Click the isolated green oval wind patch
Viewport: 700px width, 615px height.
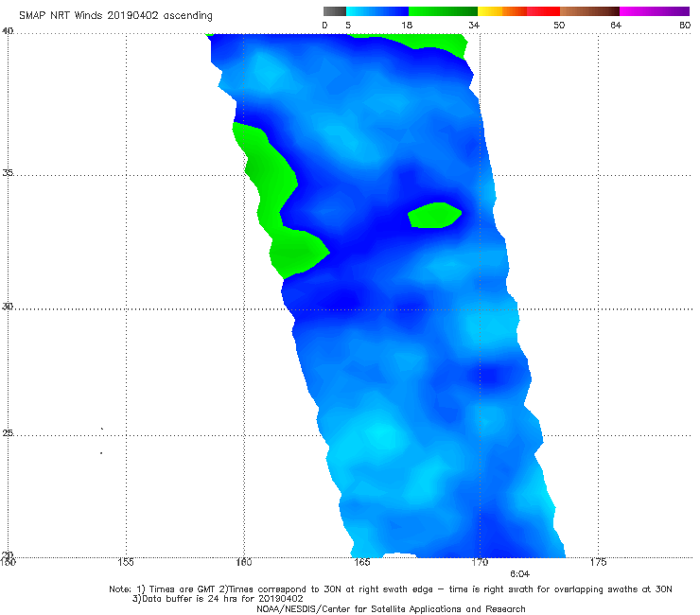[434, 216]
